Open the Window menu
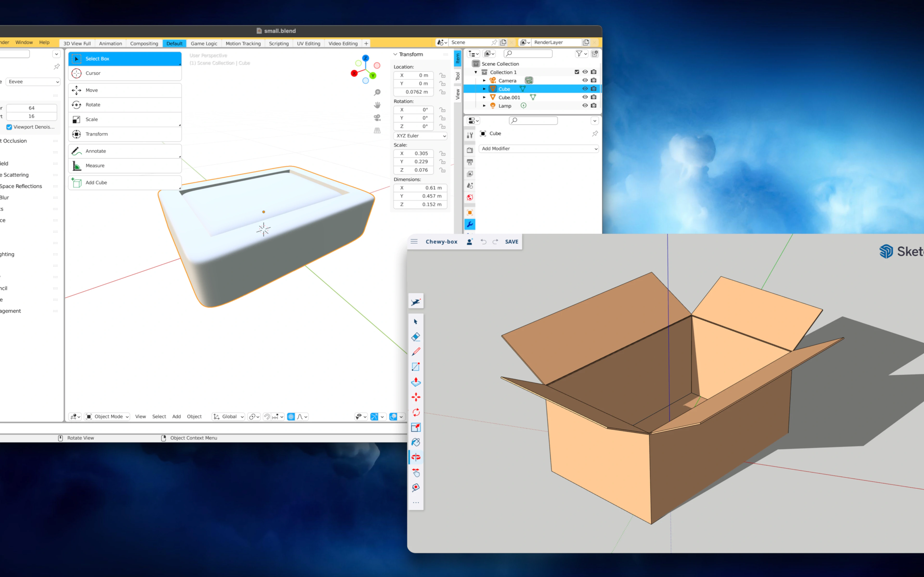 pos(24,42)
